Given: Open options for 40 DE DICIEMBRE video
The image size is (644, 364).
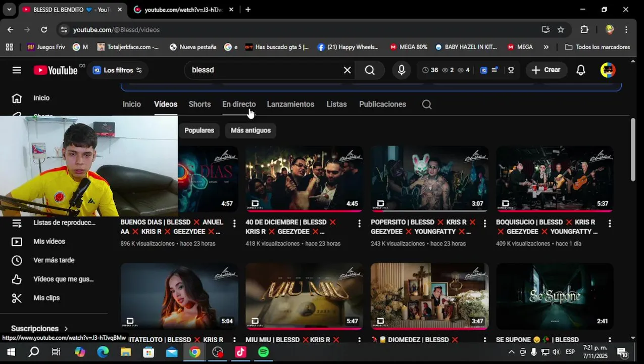Looking at the screenshot, I should (360, 223).
